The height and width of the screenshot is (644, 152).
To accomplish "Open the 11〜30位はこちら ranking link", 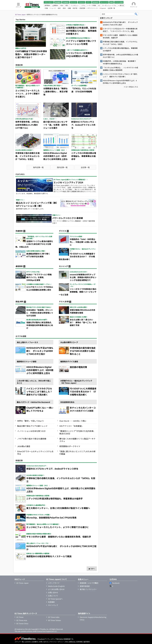I will tap(131, 87).
